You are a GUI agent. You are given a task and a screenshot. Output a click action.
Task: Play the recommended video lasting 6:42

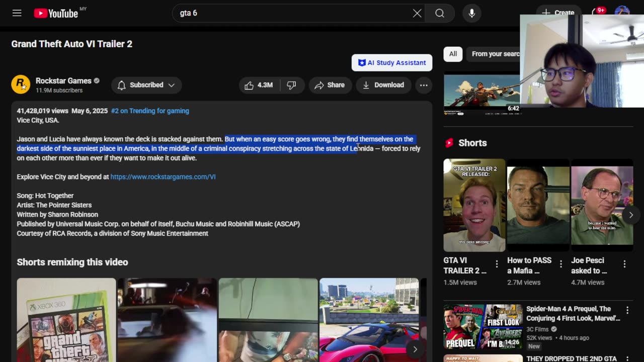[x=482, y=95]
